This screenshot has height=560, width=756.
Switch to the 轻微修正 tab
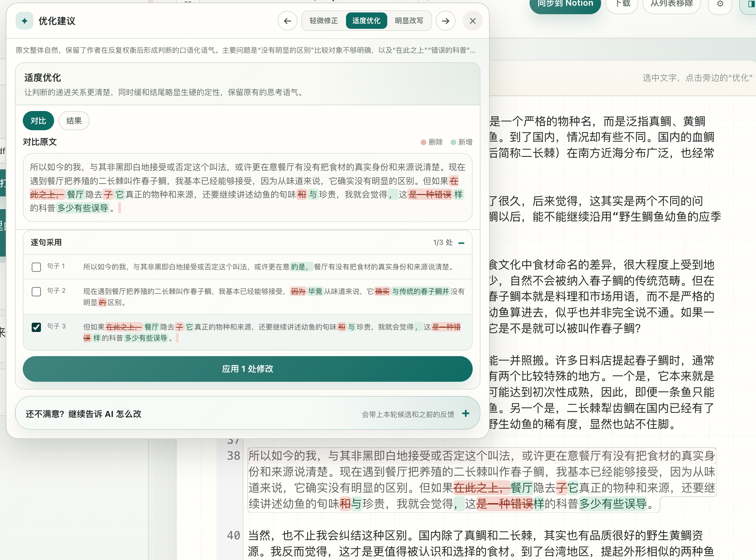[324, 21]
